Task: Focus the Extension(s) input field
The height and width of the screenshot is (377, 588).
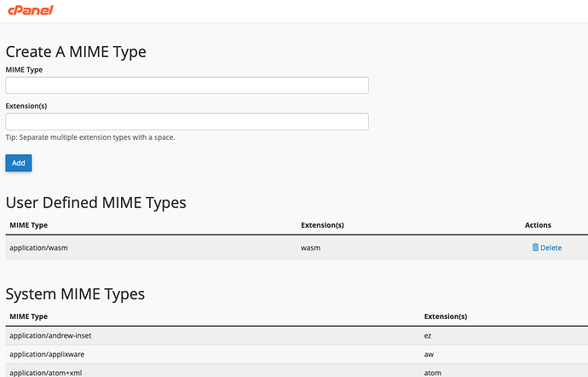Action: (187, 122)
